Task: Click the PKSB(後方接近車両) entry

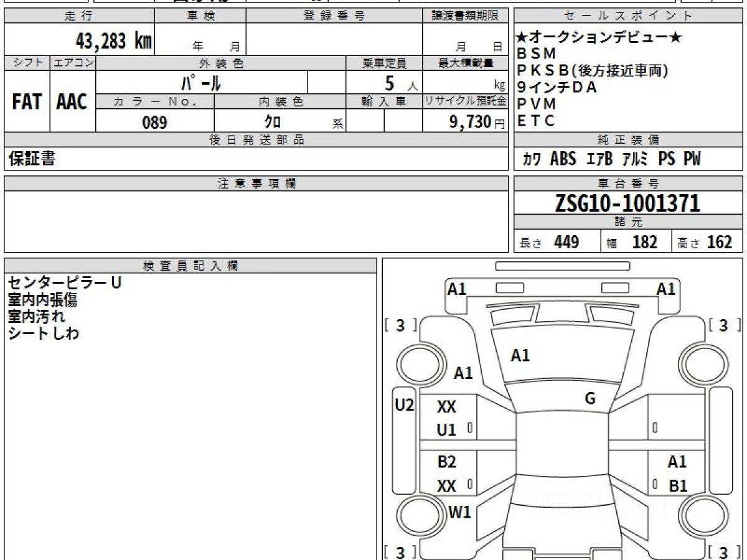Action: point(593,71)
